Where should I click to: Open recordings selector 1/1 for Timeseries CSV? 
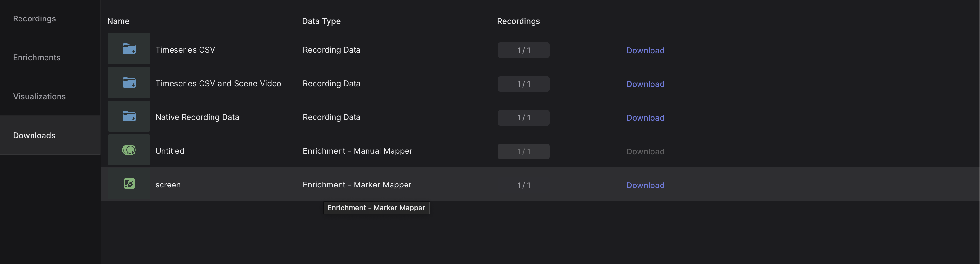click(523, 51)
